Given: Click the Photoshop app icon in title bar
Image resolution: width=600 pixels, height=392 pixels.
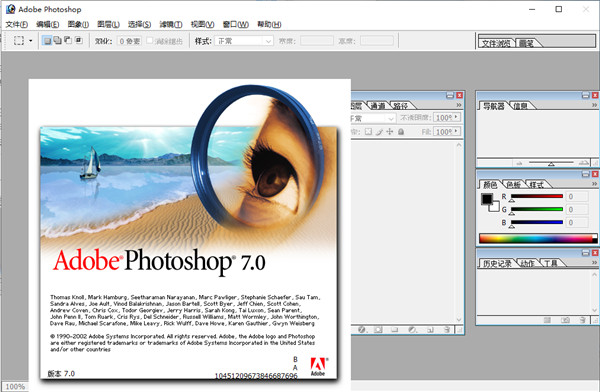Looking at the screenshot, I should pos(11,9).
